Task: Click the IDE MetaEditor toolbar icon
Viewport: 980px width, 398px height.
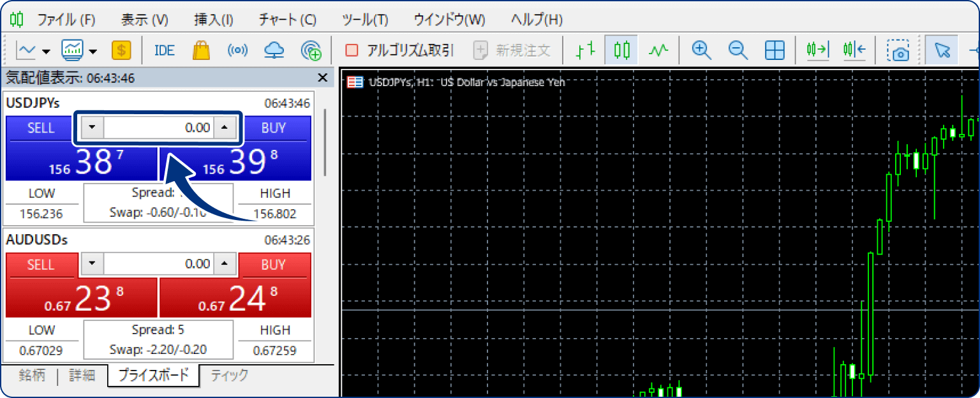Action: (164, 50)
